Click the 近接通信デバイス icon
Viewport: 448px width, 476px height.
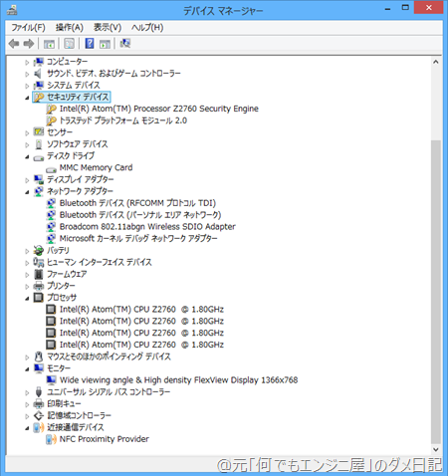pyautogui.click(x=39, y=427)
